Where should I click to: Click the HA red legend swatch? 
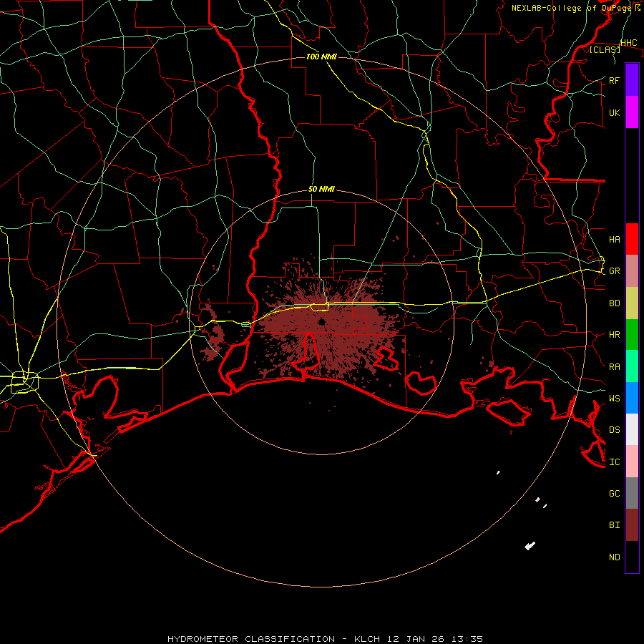click(632, 239)
